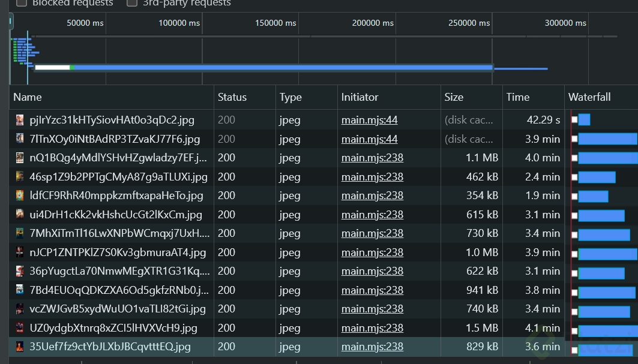638x364 pixels.
Task: Click the image icon for 46sp1Z9b2PPTgCMyA87g9aTLUXi.jpg
Action: [20, 177]
